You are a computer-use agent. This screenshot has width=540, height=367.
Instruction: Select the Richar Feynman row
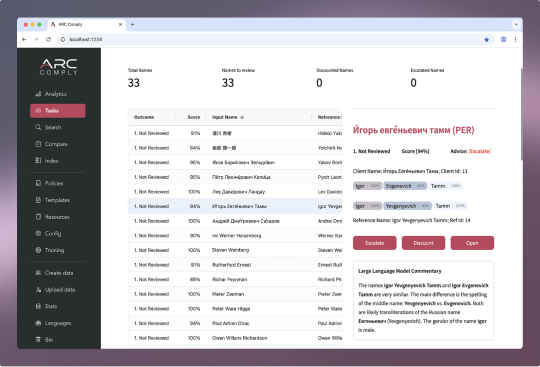coord(235,279)
